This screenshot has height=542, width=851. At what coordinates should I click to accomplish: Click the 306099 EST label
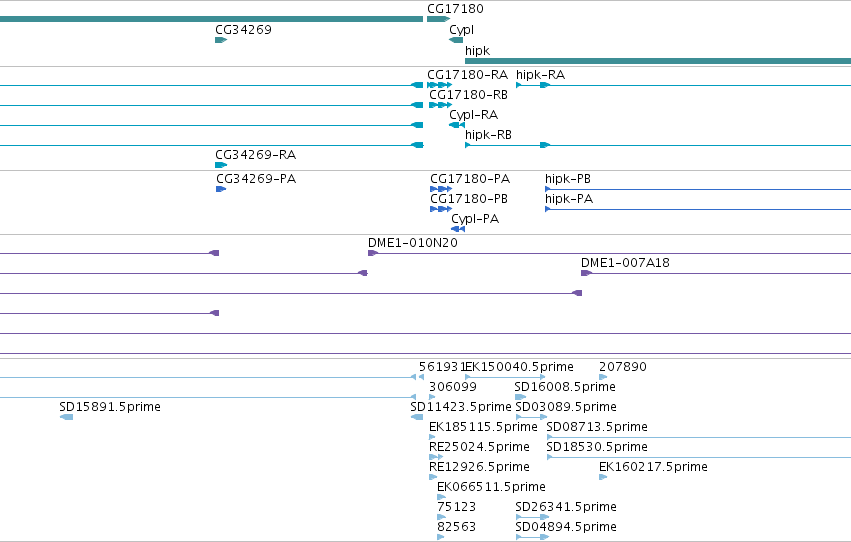click(x=453, y=387)
